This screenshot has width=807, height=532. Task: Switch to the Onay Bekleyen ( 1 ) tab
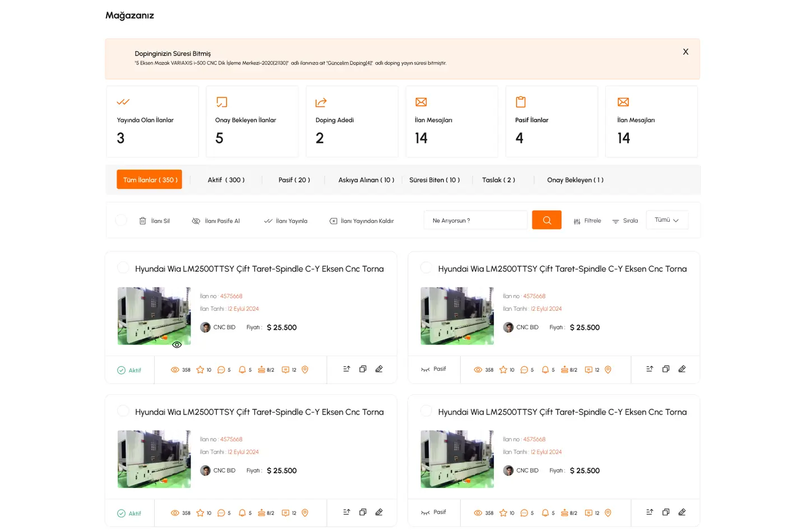coord(575,180)
